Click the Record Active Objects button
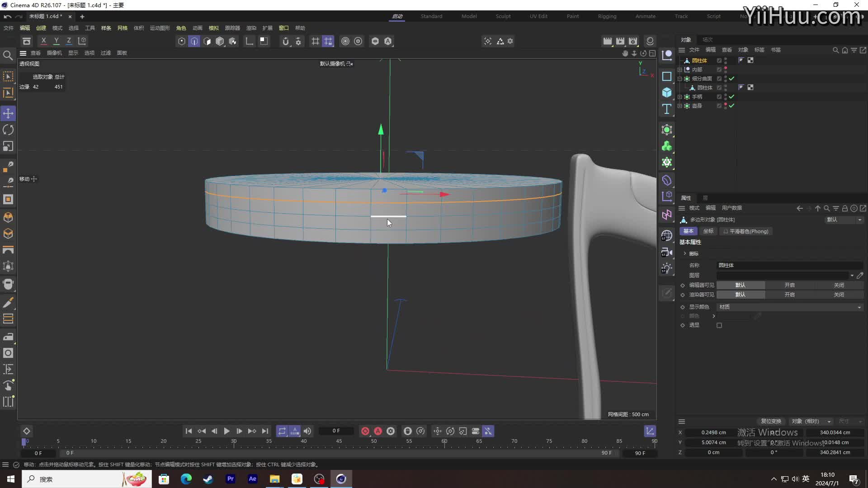Screen dimensions: 868x488 (x=365, y=431)
